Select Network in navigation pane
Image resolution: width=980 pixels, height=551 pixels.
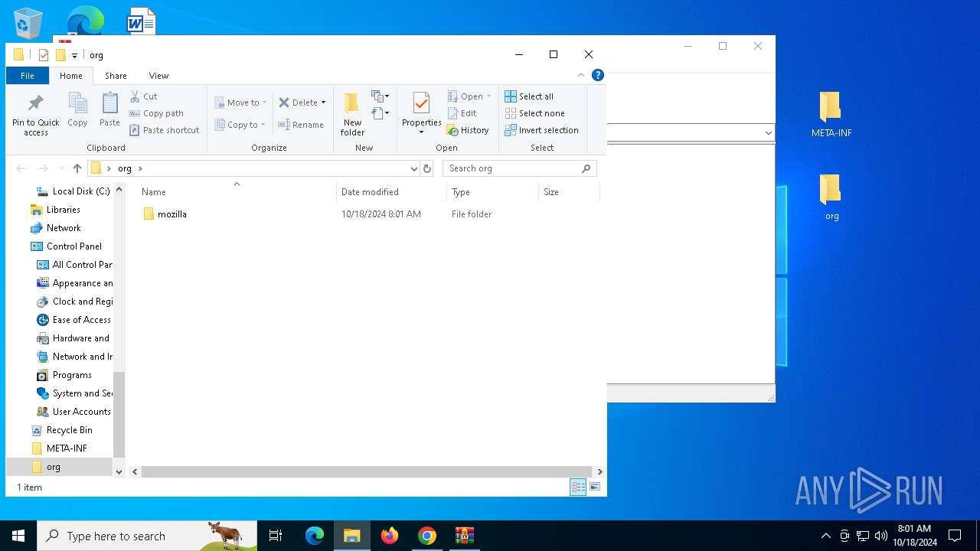55,228
